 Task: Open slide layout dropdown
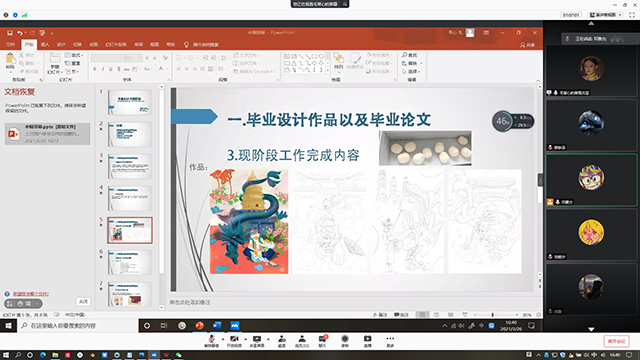(74, 55)
